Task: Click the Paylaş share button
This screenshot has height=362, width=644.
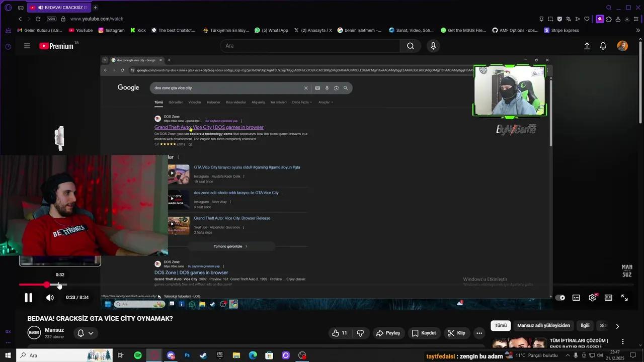Action: click(x=388, y=333)
